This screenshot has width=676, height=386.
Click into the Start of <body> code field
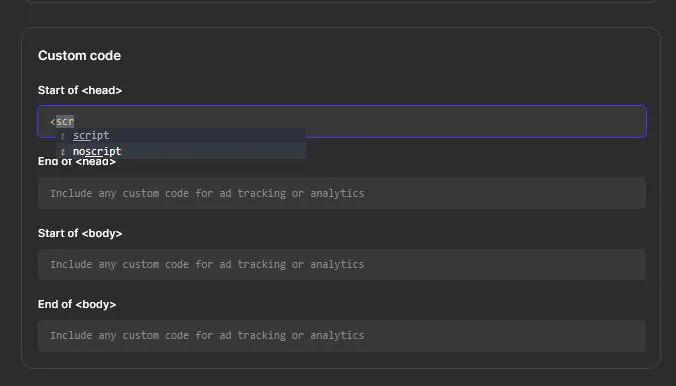coord(342,264)
